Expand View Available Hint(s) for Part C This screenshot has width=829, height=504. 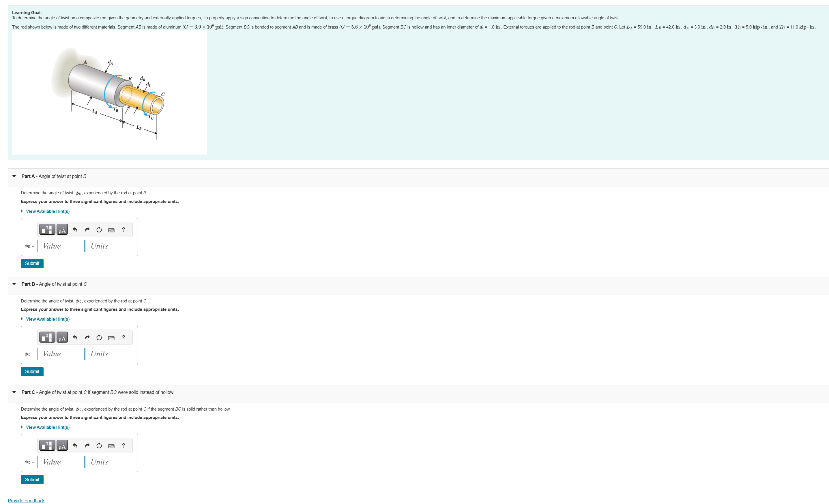click(x=47, y=427)
